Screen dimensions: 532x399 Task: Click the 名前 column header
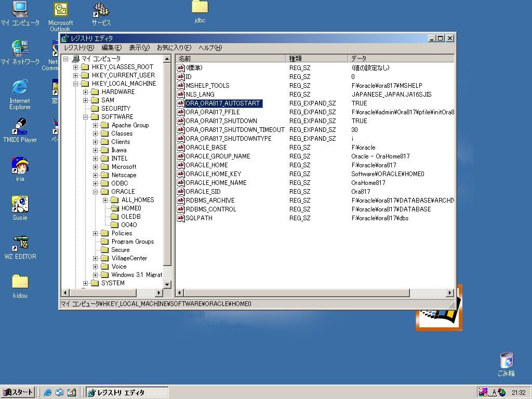(x=231, y=58)
